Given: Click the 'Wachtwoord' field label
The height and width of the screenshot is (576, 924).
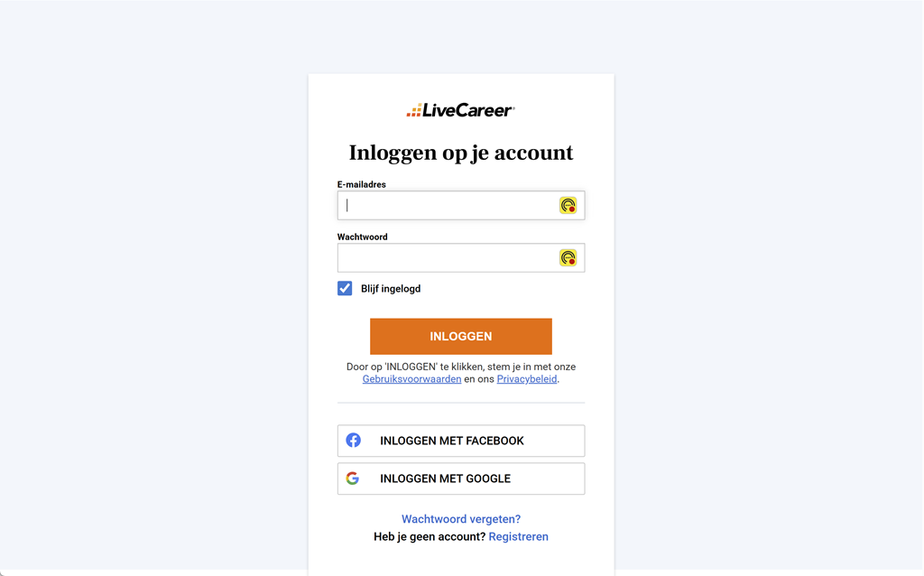Looking at the screenshot, I should click(363, 237).
